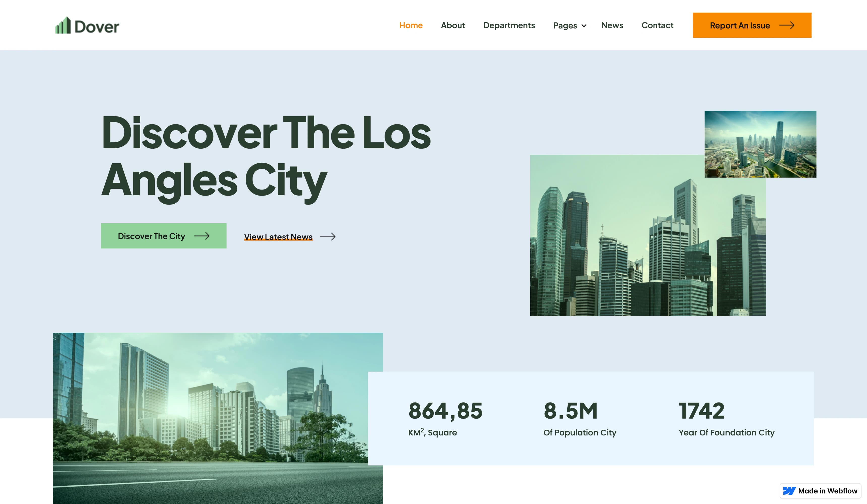Click the 864,85 statistic number

click(x=445, y=411)
